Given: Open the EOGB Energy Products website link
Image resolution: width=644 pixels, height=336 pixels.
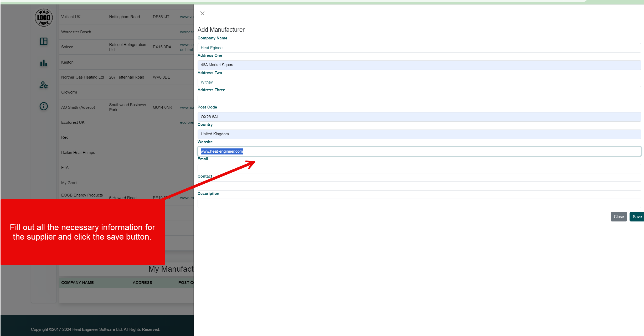Looking at the screenshot, I should point(187,198).
